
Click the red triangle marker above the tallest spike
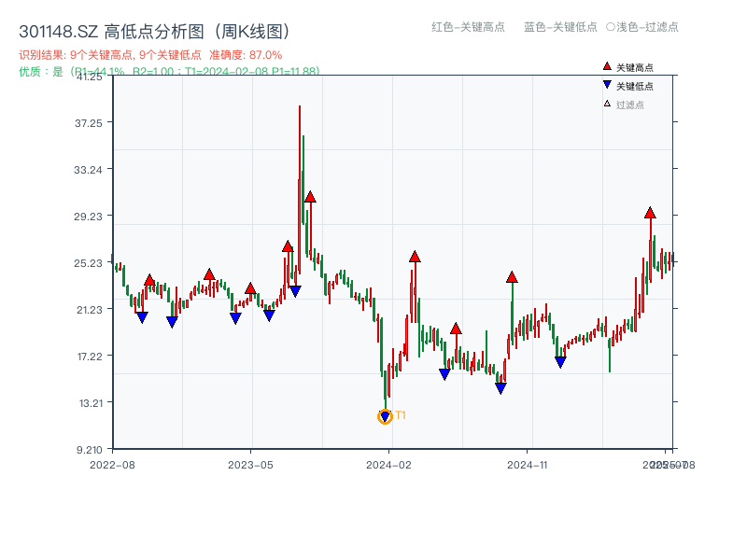[310, 197]
